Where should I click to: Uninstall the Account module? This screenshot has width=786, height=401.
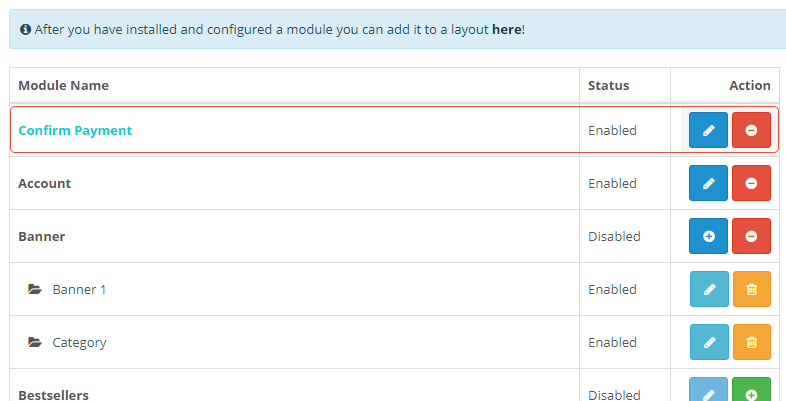pos(751,183)
